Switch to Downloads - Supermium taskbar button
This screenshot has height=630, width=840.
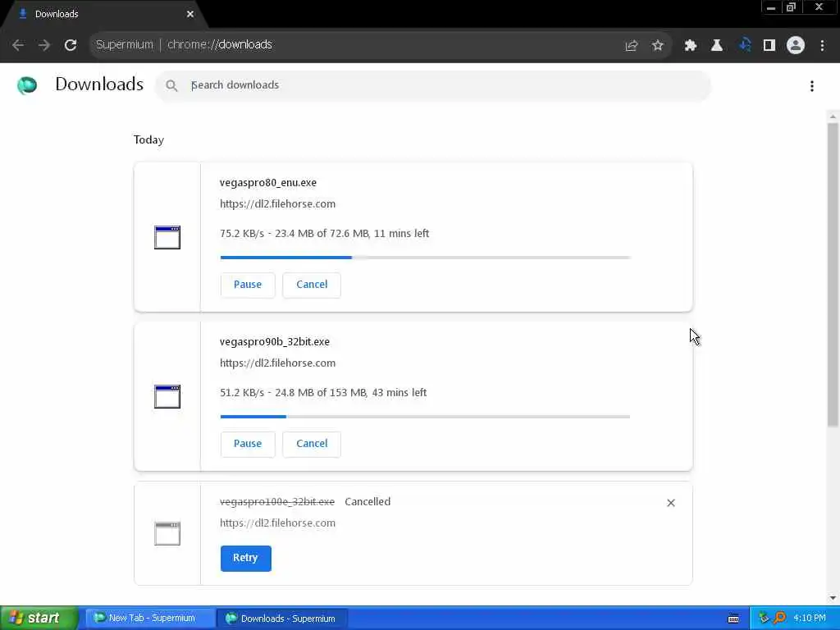pos(282,619)
